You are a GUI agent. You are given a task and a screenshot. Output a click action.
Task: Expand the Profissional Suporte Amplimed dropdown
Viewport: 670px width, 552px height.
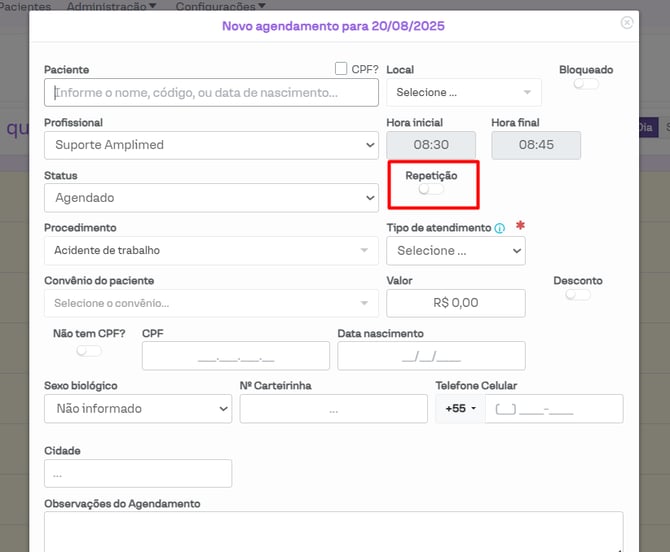(211, 145)
